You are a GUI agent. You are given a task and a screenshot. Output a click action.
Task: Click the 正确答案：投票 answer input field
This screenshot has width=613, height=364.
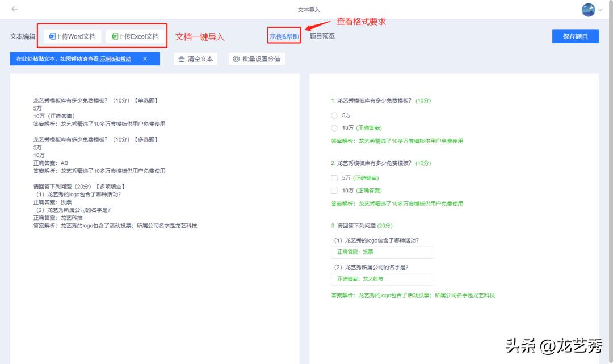(382, 252)
